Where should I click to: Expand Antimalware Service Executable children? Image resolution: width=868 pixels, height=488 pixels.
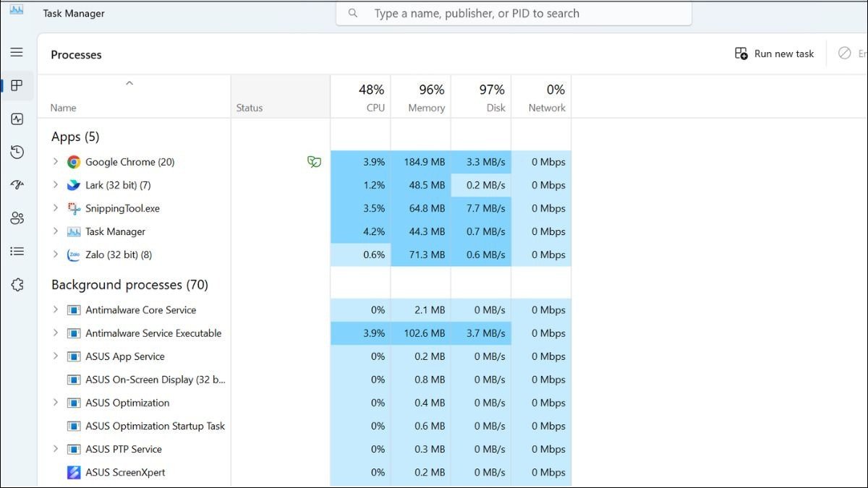[x=56, y=333]
